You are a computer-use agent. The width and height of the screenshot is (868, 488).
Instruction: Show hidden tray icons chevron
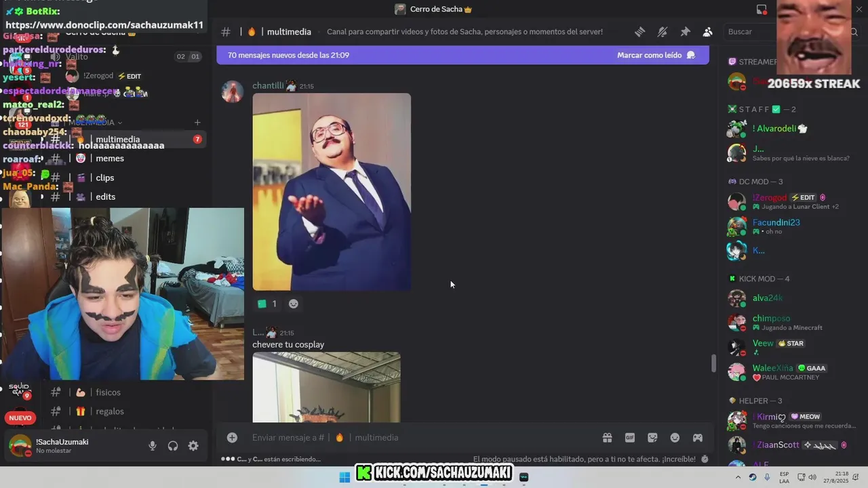pos(738,477)
